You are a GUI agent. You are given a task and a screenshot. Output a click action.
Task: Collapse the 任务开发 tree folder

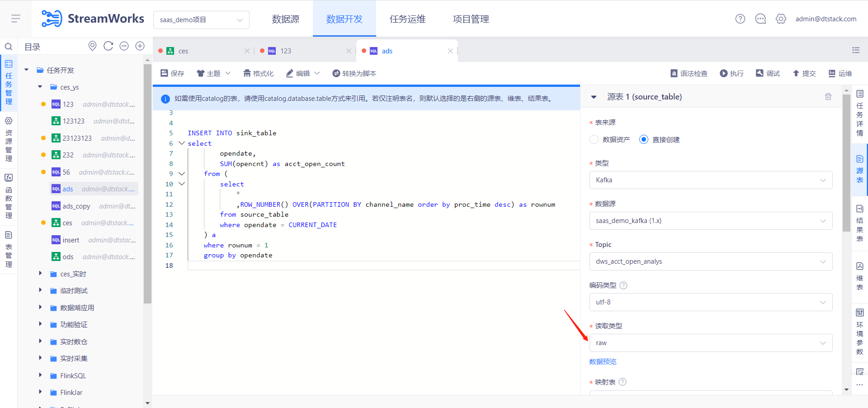pyautogui.click(x=27, y=70)
